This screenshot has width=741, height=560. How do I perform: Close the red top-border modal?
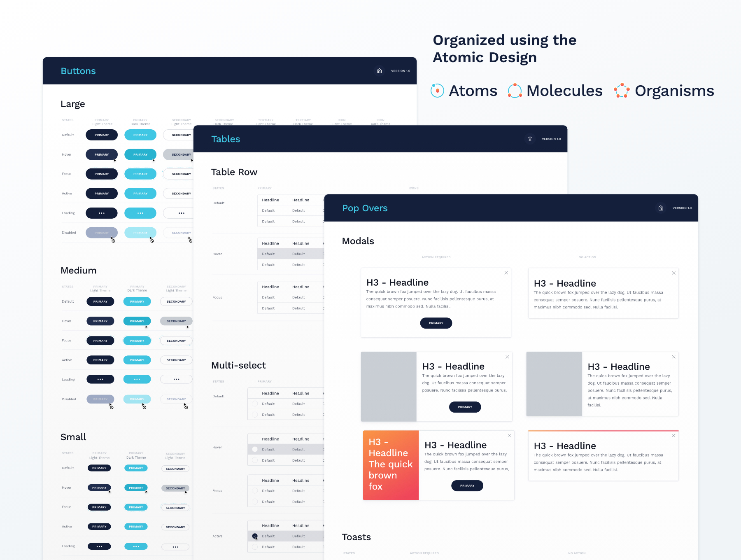point(673,436)
